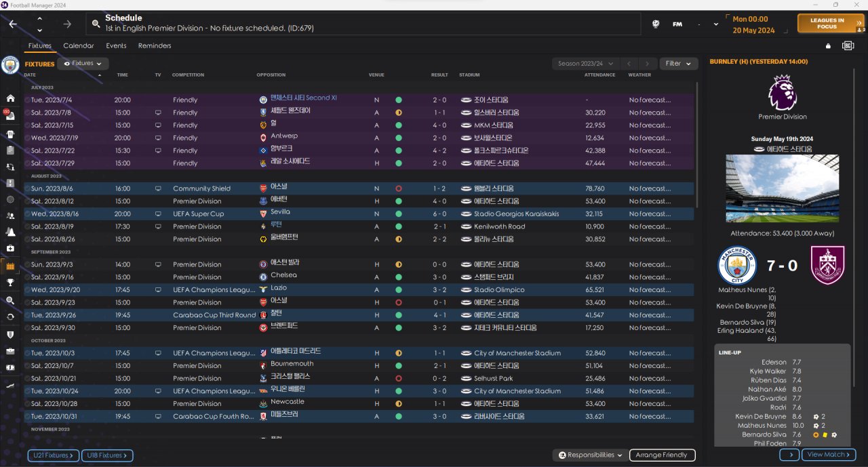Click the clipboard icon in the sidebar
The image size is (868, 467).
pyautogui.click(x=10, y=150)
